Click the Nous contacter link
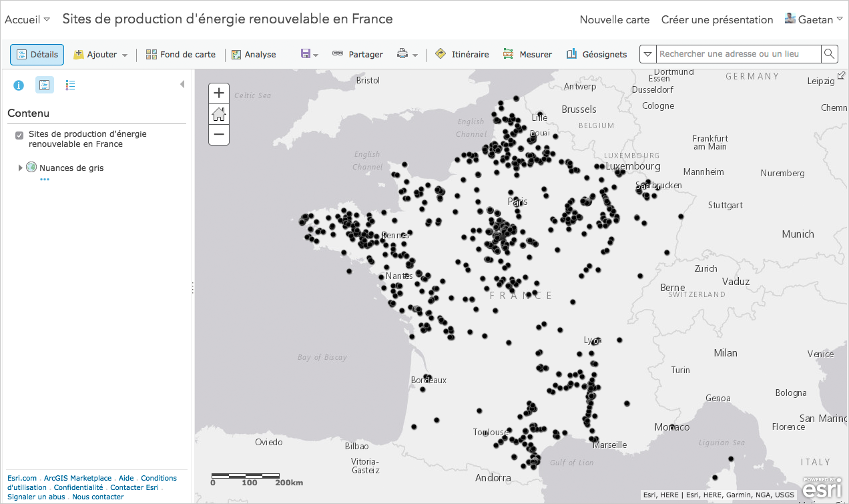This screenshot has width=849, height=504. pyautogui.click(x=98, y=497)
